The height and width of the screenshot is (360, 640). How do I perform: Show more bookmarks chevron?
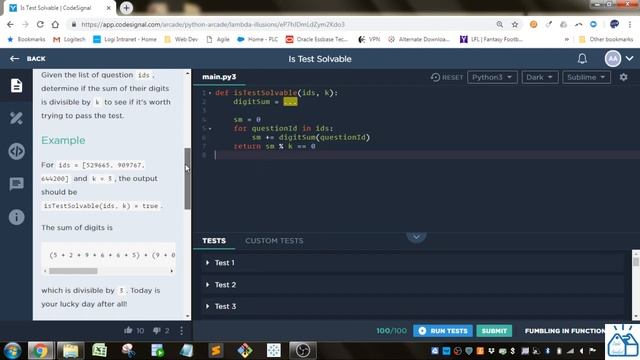(567, 40)
